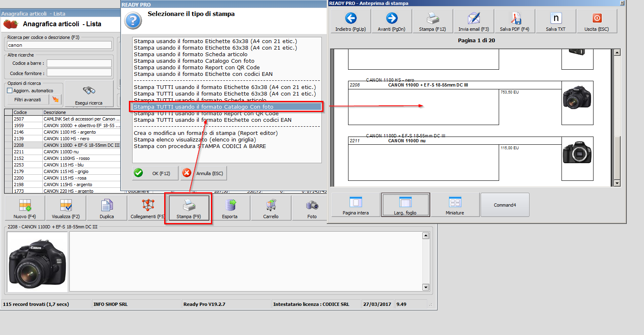The image size is (644, 335).
Task: Sort list by the Codice column header
Action: click(x=28, y=112)
